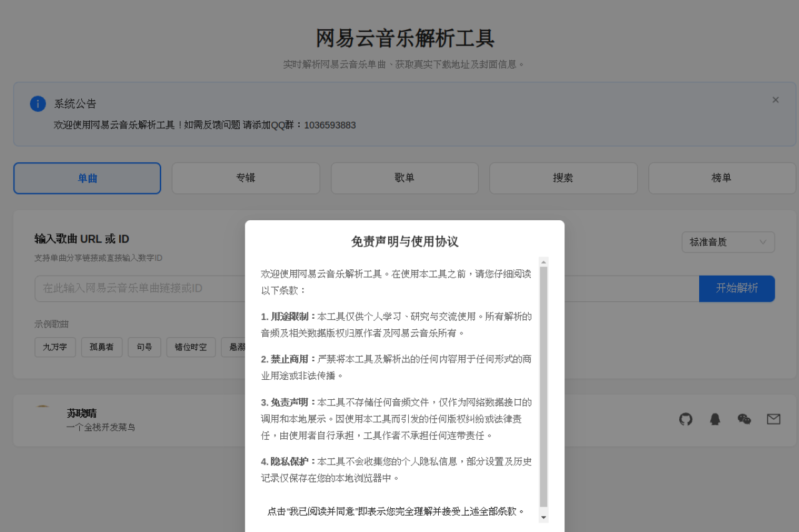Choose the 错位时空 example song
This screenshot has width=799, height=532.
(191, 347)
